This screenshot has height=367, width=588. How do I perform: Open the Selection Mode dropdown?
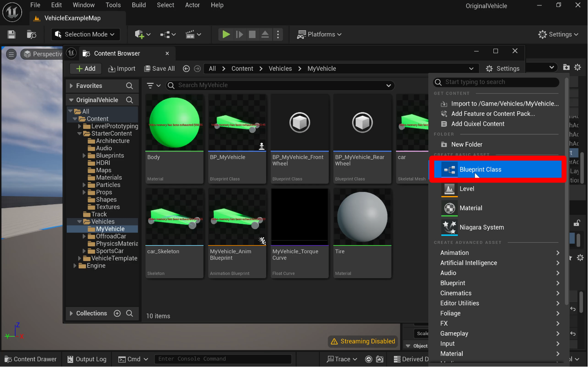click(86, 34)
